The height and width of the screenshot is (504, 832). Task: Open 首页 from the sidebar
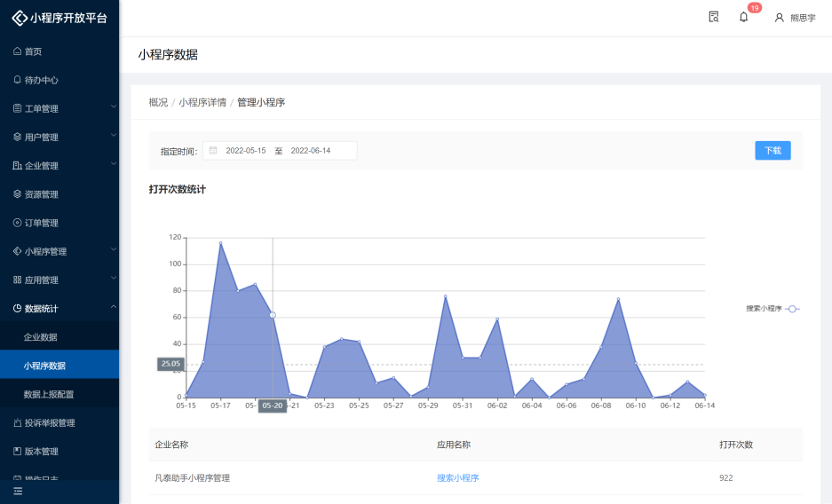pyautogui.click(x=33, y=51)
